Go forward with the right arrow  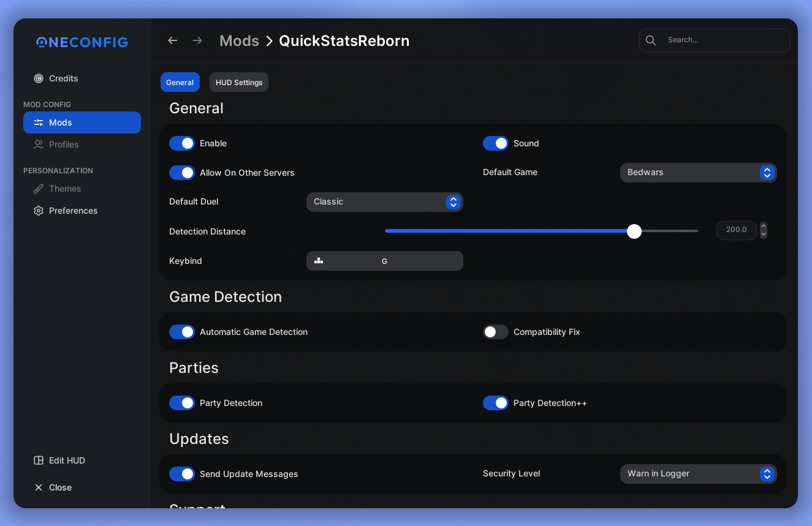(x=197, y=40)
